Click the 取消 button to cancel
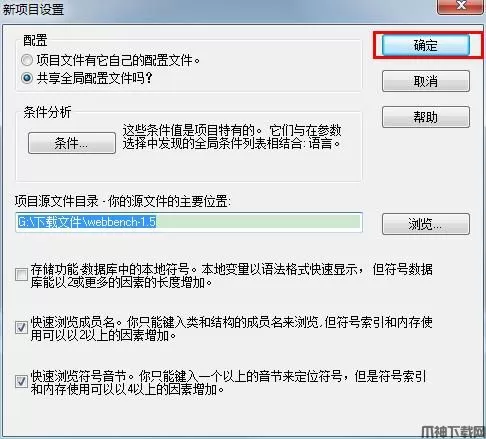 [x=426, y=81]
